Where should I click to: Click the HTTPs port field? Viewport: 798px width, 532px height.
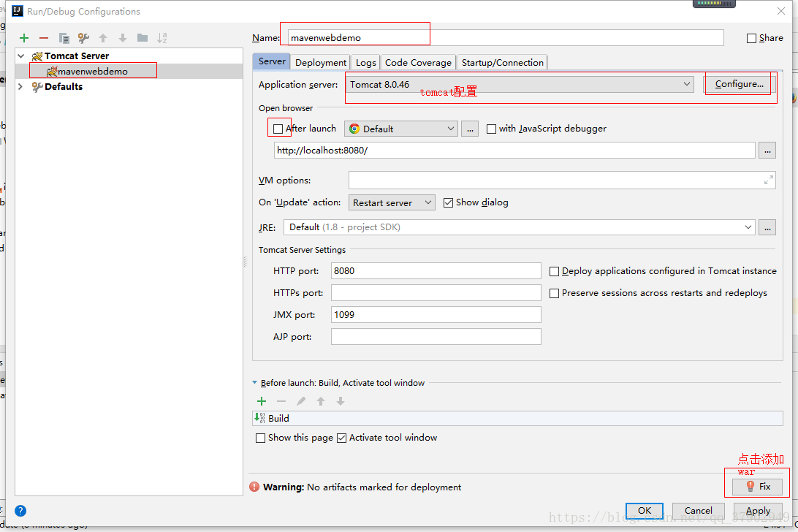point(436,293)
